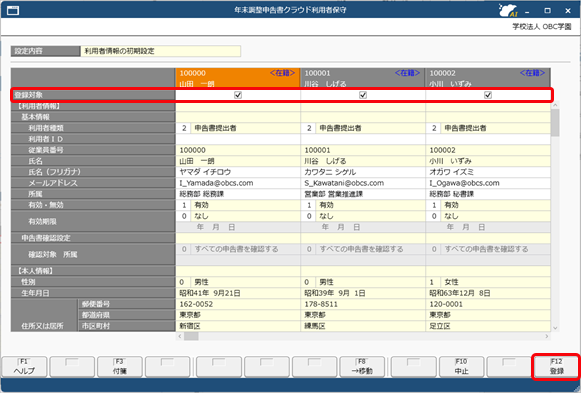Image resolution: width=581 pixels, height=393 pixels.
Task: Click the F10 中止 button
Action: (x=461, y=366)
